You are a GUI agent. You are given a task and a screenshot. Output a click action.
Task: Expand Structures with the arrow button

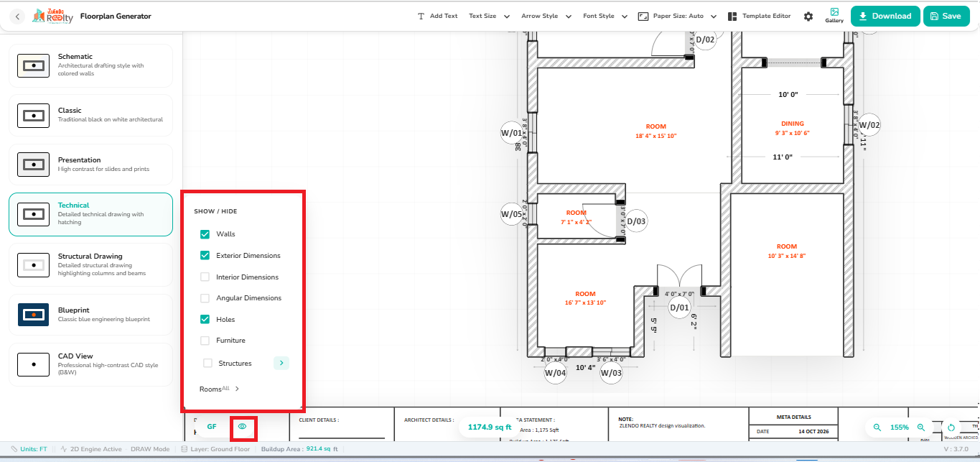(x=281, y=363)
